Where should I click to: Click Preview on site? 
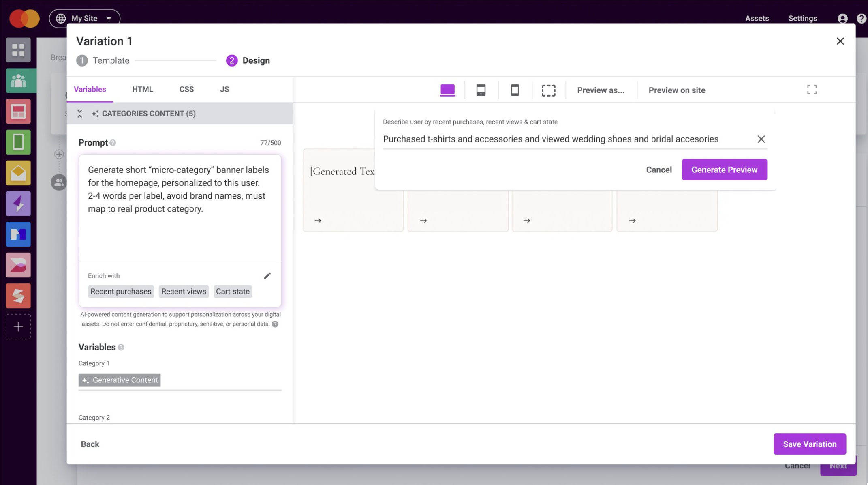(677, 90)
